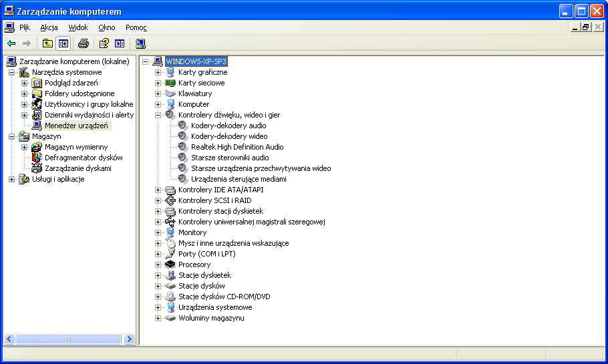Click the properties pane toolbar icon
Viewport: 608px width, 364px height.
(x=120, y=43)
